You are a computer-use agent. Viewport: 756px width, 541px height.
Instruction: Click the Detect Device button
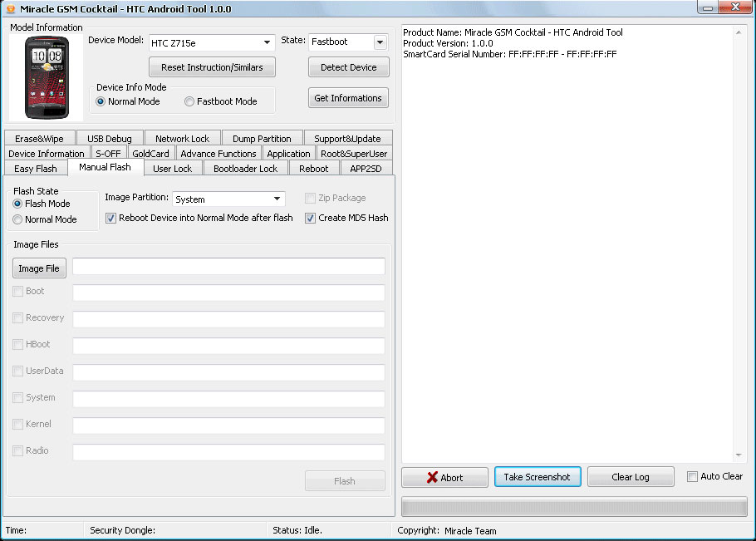tap(349, 67)
